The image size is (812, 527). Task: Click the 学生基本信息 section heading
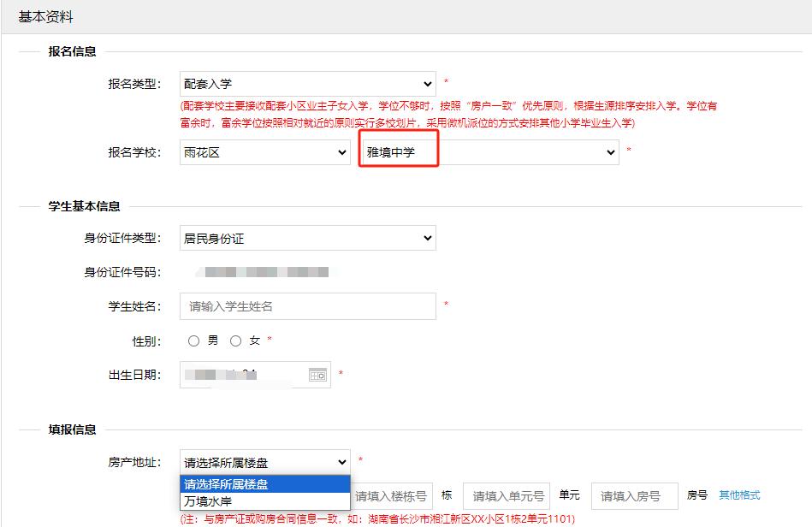click(x=84, y=206)
